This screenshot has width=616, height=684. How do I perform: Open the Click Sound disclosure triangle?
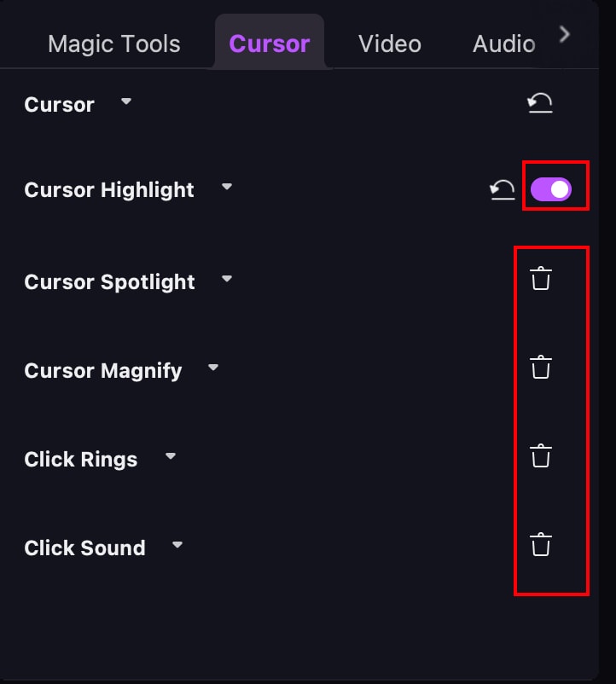(177, 544)
